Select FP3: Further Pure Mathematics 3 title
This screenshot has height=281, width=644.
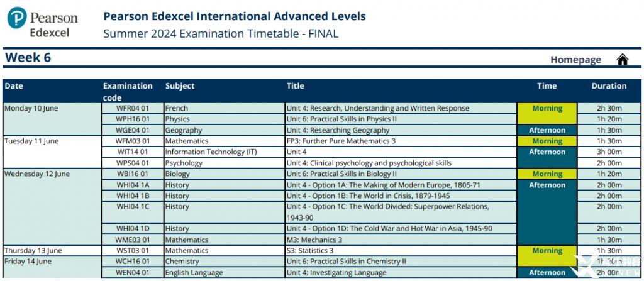coord(341,141)
